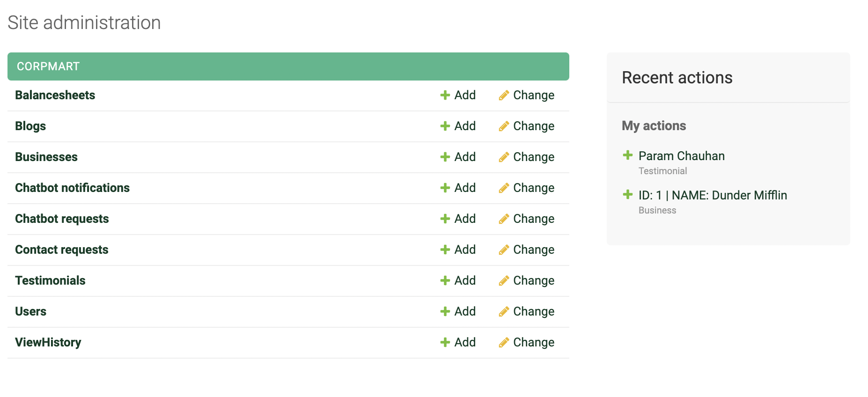Viewport: 868px width, 397px height.
Task: Click the pencil icon in the Blogs row
Action: click(504, 126)
